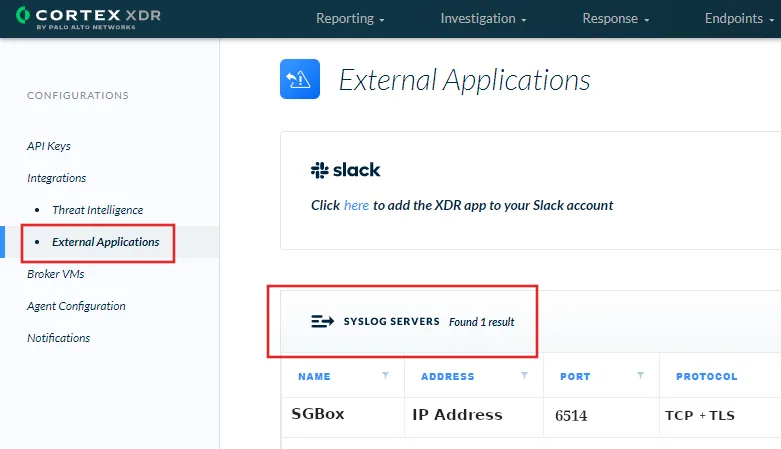Click the Cortex XDR logo
This screenshot has height=449, width=781.
point(88,18)
